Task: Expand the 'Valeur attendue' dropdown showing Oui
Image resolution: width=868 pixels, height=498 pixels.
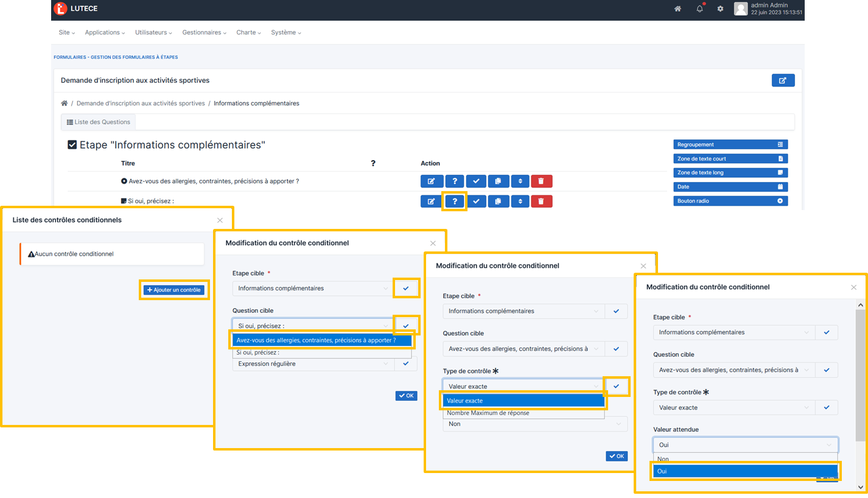Action: tap(745, 445)
